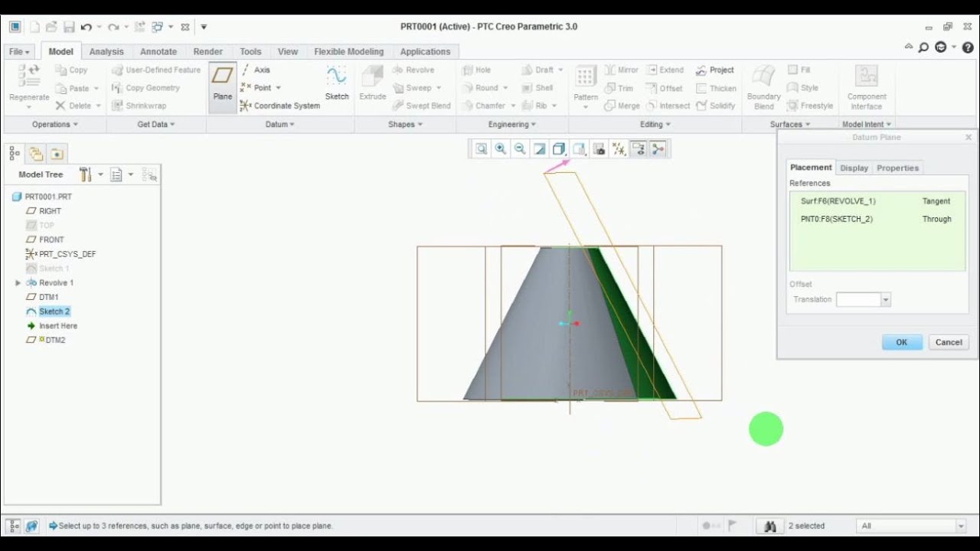Click Cancel in Datum Plane dialog
Image resolution: width=980 pixels, height=551 pixels.
click(949, 342)
